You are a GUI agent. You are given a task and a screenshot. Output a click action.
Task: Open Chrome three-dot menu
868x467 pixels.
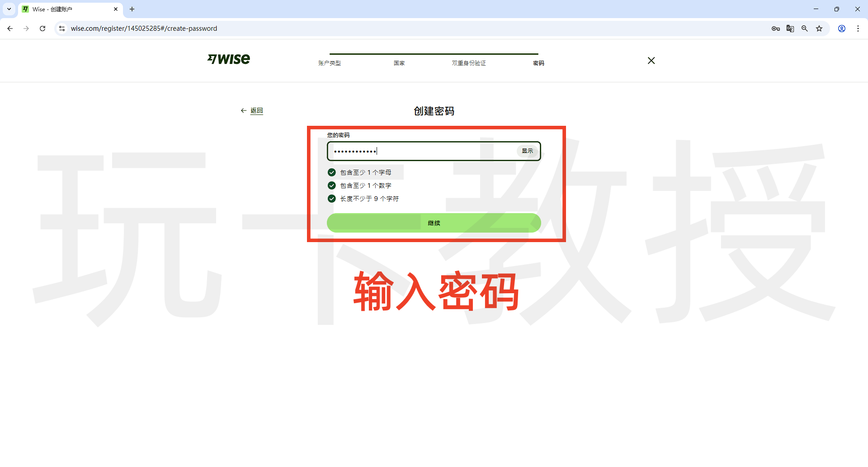click(x=858, y=29)
